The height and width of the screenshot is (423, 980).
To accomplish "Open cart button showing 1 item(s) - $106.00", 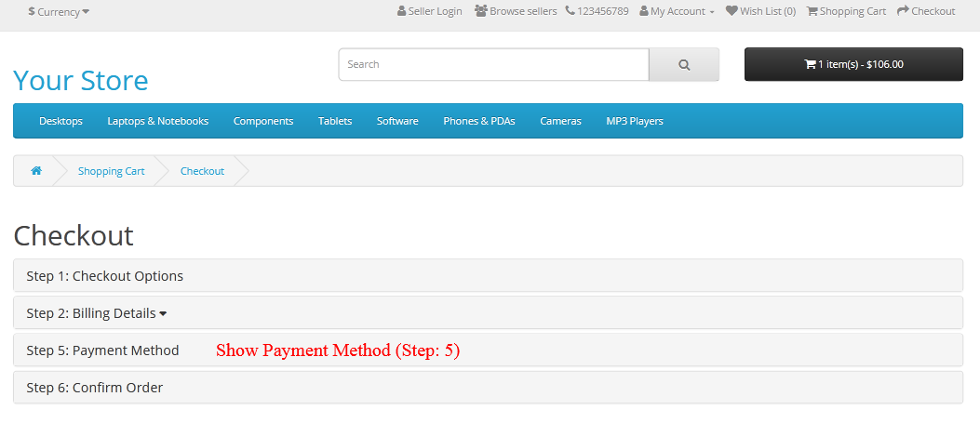I will [x=853, y=64].
